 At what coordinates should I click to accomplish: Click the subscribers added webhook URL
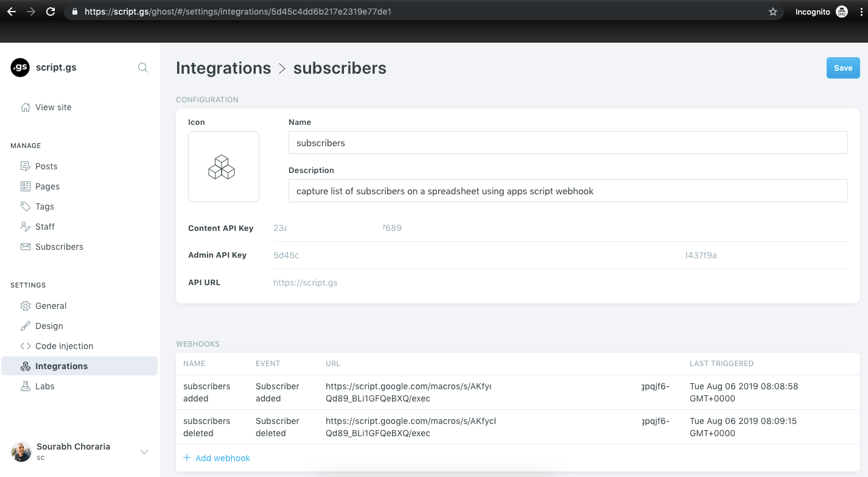click(498, 392)
